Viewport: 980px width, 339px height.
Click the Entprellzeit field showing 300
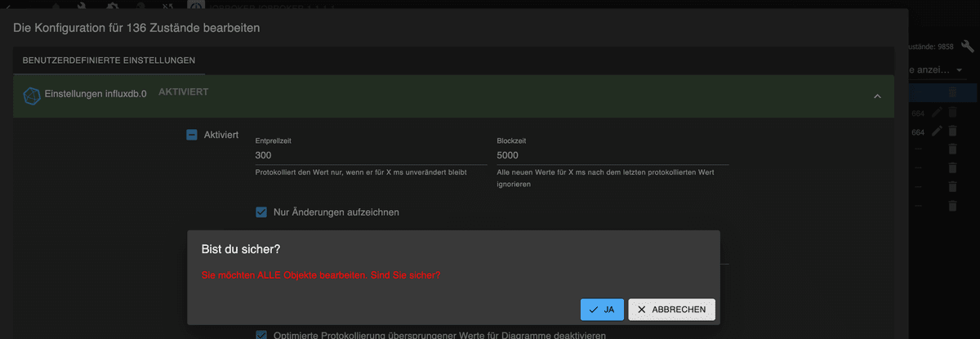pyautogui.click(x=372, y=155)
